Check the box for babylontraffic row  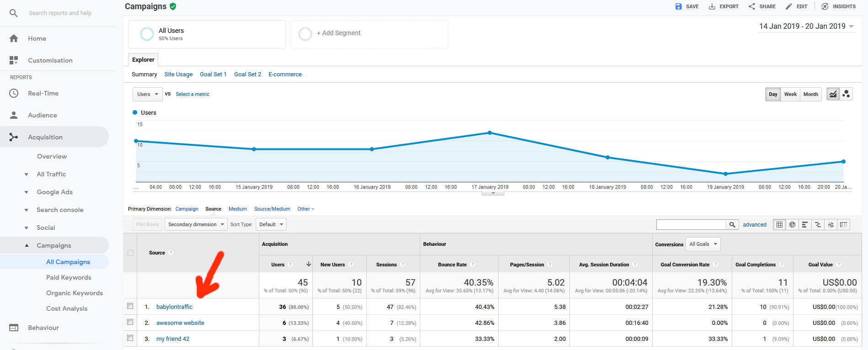[130, 306]
